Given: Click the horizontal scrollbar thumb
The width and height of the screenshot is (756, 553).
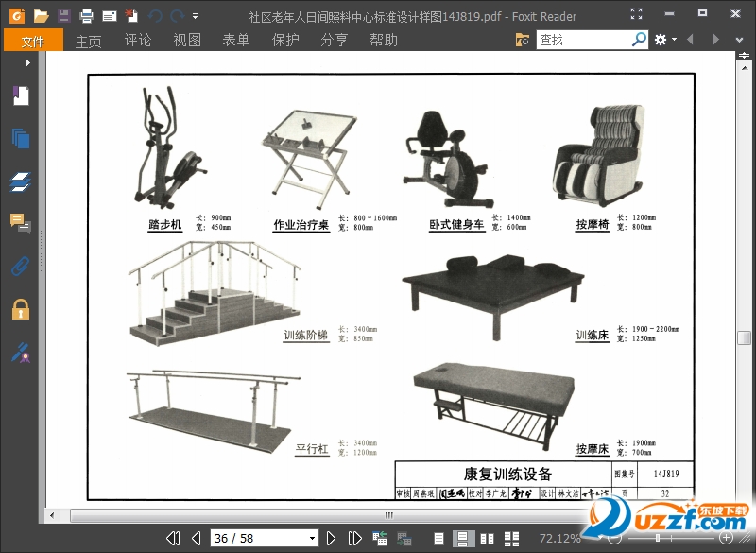Looking at the screenshot, I should point(388,515).
